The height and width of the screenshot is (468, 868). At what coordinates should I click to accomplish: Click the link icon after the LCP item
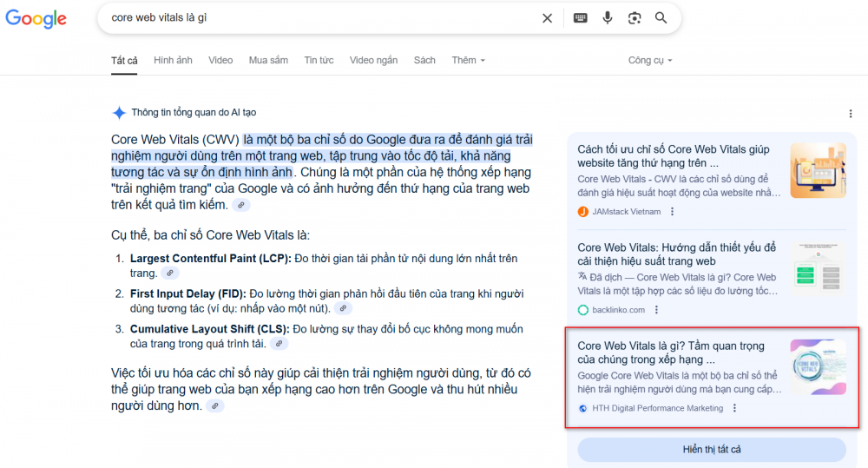[170, 273]
